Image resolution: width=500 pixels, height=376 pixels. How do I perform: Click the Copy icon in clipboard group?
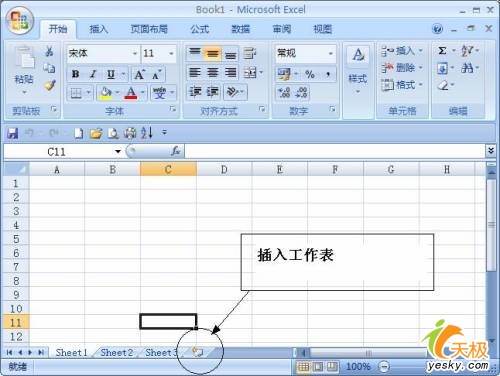(49, 68)
